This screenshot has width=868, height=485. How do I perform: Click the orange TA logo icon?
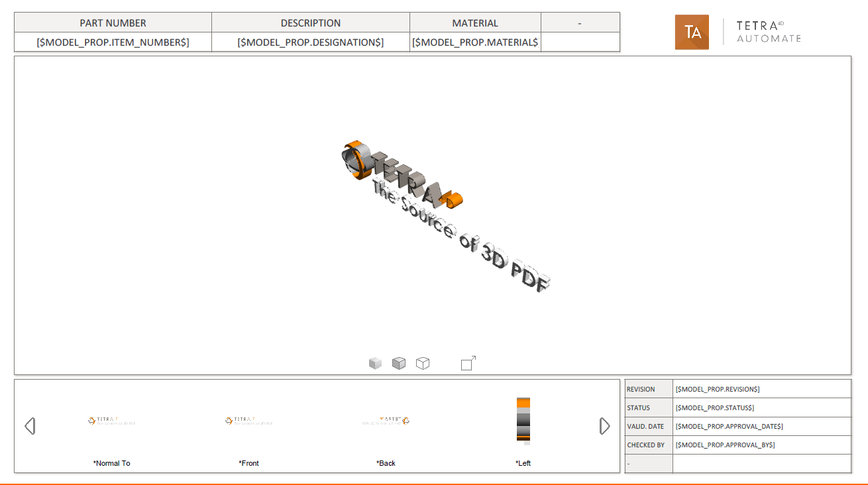coord(692,32)
